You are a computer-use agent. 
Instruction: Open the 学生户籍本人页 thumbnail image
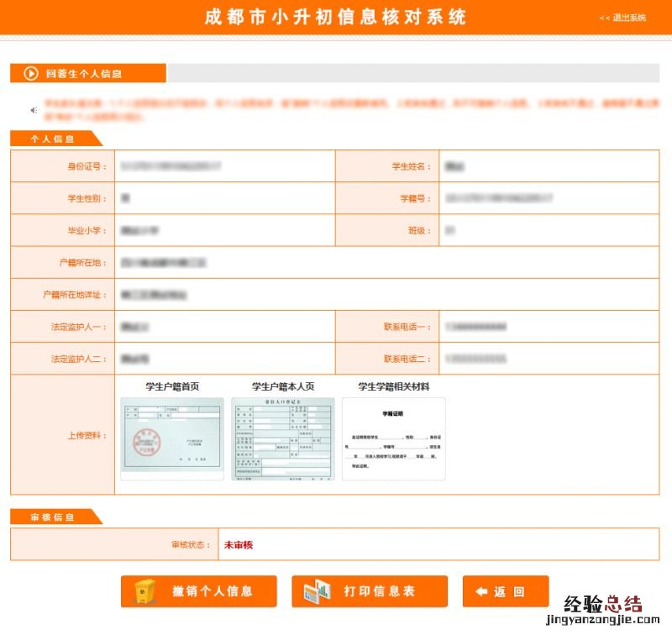click(283, 438)
